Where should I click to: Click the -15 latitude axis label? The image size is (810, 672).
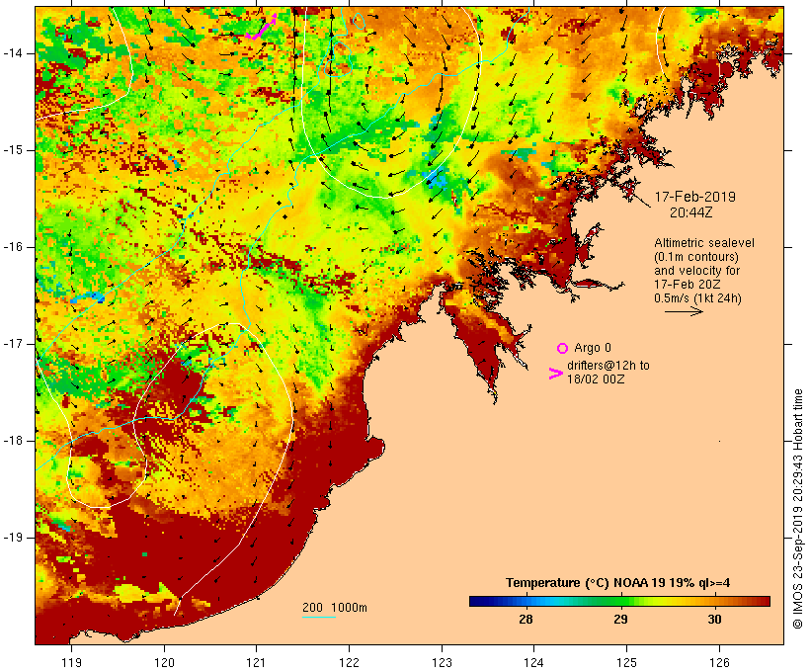point(13,150)
